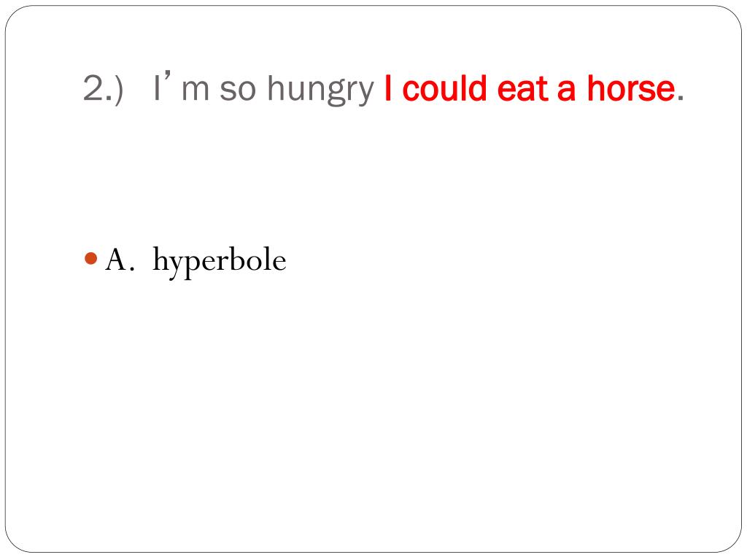Click the red word "eat"

click(x=522, y=90)
